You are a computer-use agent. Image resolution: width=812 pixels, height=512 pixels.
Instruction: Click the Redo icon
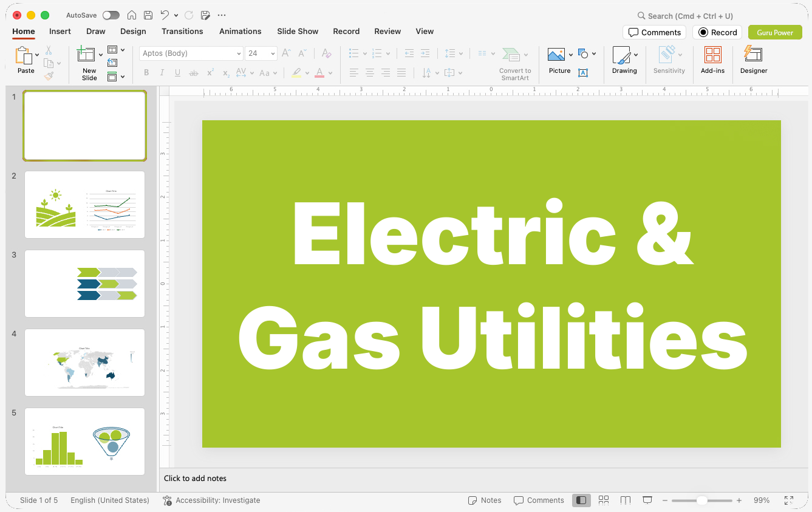pos(189,15)
